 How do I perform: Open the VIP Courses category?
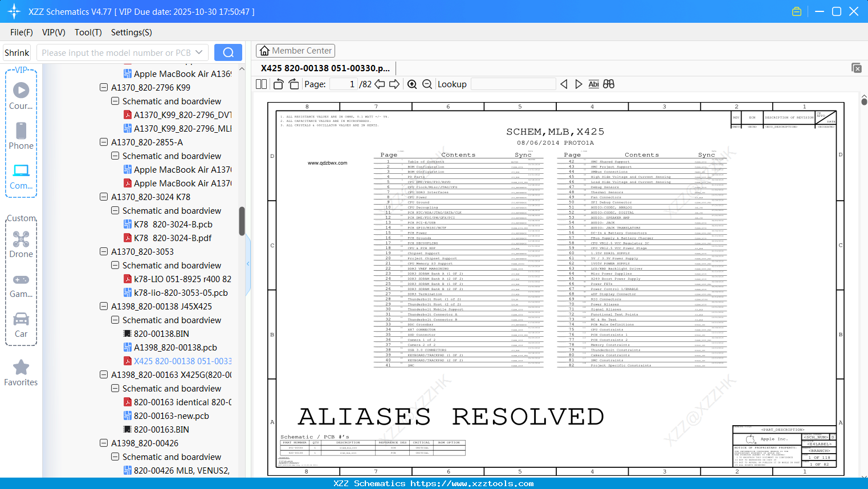21,96
